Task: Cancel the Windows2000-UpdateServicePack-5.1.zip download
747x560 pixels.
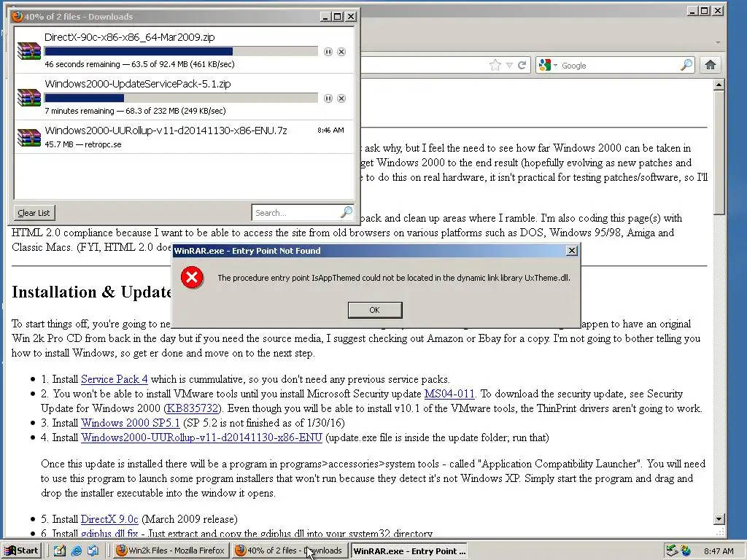Action: [x=341, y=98]
